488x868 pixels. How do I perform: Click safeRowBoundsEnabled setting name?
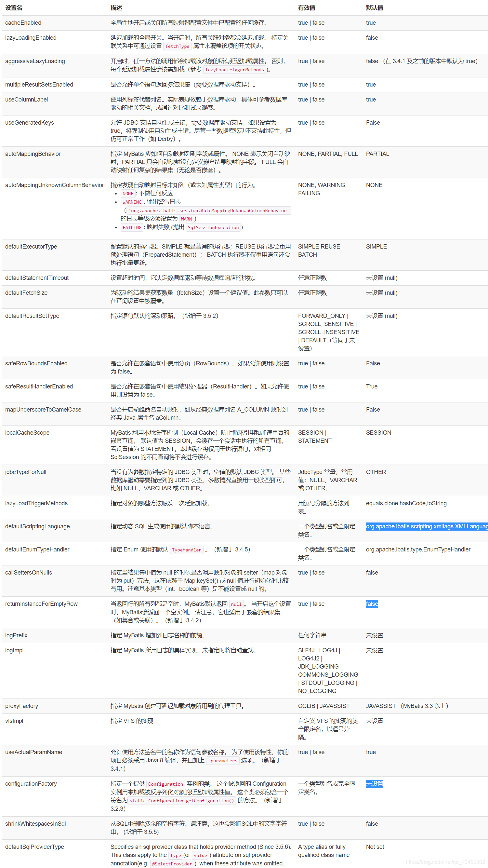point(36,364)
